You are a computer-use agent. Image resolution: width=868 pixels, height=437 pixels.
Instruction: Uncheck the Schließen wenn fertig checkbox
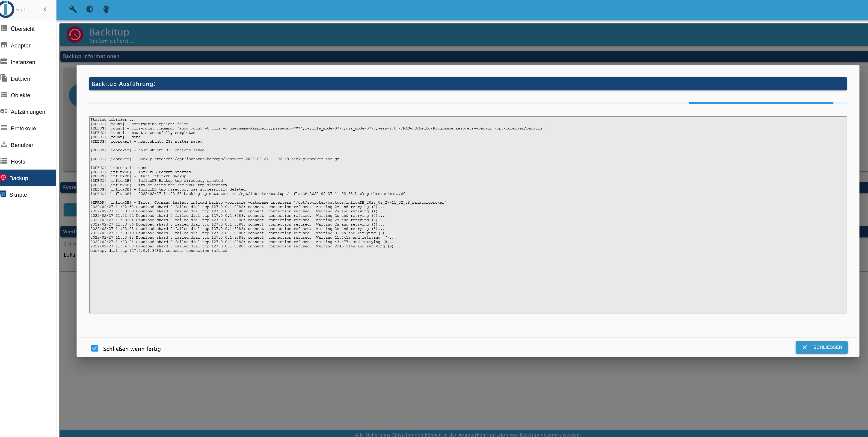click(x=95, y=349)
